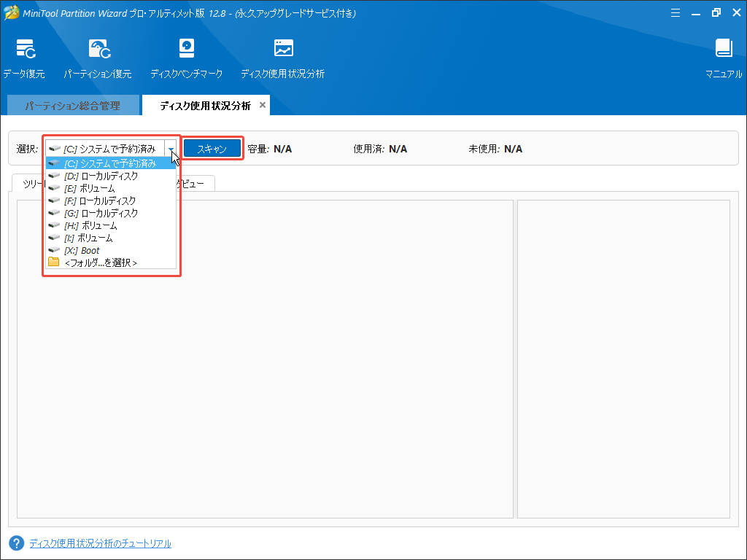
Task: Minimize the MiniTool Partition Wizard window
Action: click(696, 13)
